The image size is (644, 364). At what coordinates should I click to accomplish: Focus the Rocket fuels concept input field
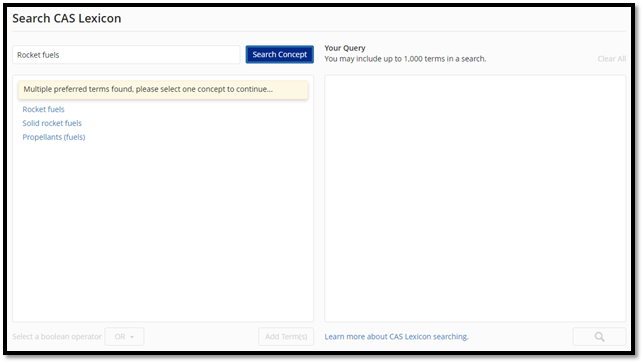tap(126, 55)
